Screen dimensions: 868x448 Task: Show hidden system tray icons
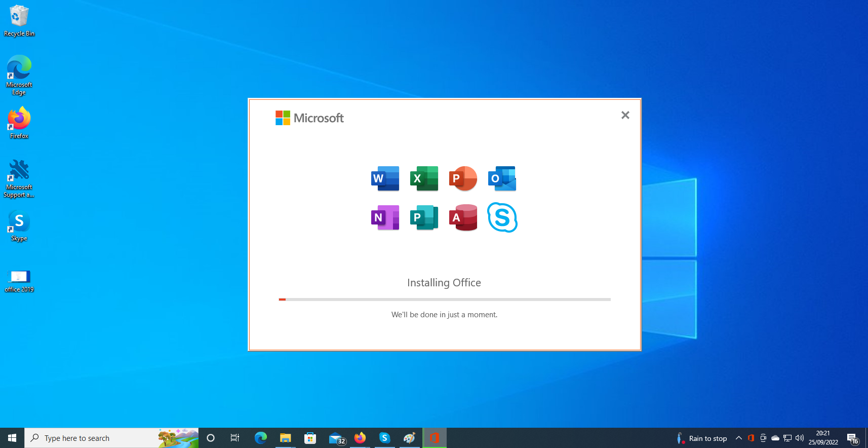point(739,438)
